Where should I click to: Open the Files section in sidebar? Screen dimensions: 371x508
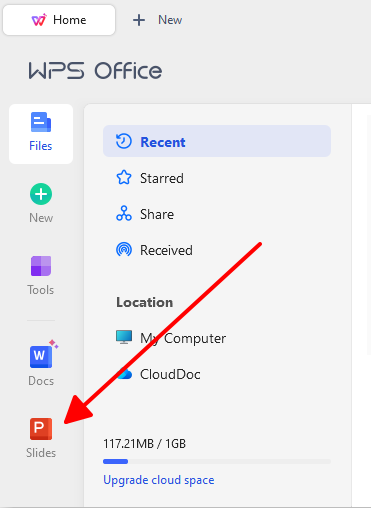coord(41,134)
